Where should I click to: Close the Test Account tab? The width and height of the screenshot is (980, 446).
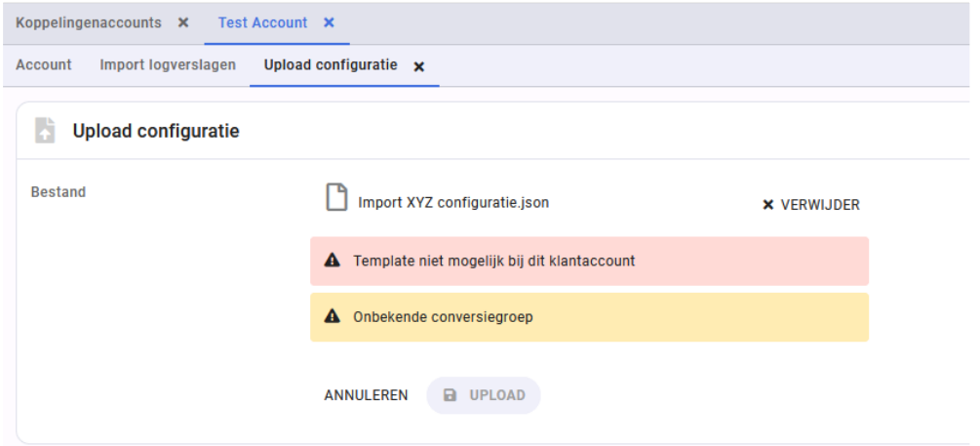pos(329,23)
